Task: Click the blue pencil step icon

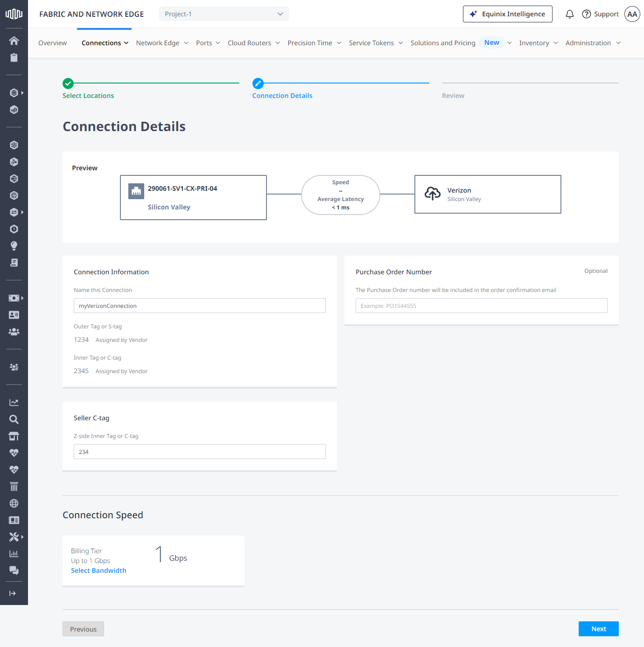Action: 258,83
